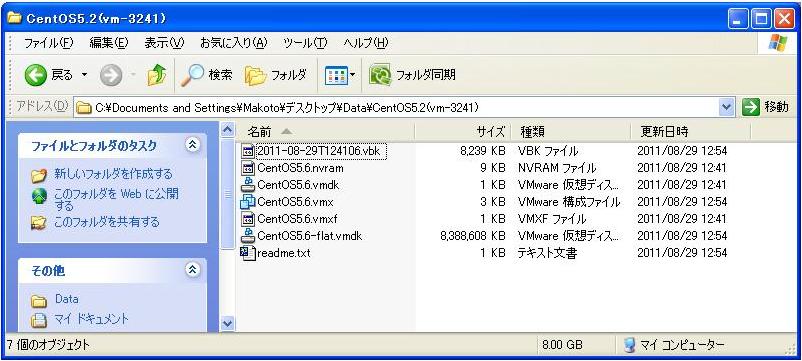Click the address bar folder icon
The width and height of the screenshot is (802, 361).
[84, 107]
